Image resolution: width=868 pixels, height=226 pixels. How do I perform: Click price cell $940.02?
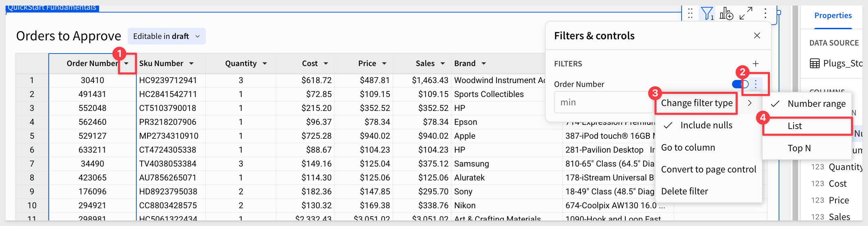363,136
